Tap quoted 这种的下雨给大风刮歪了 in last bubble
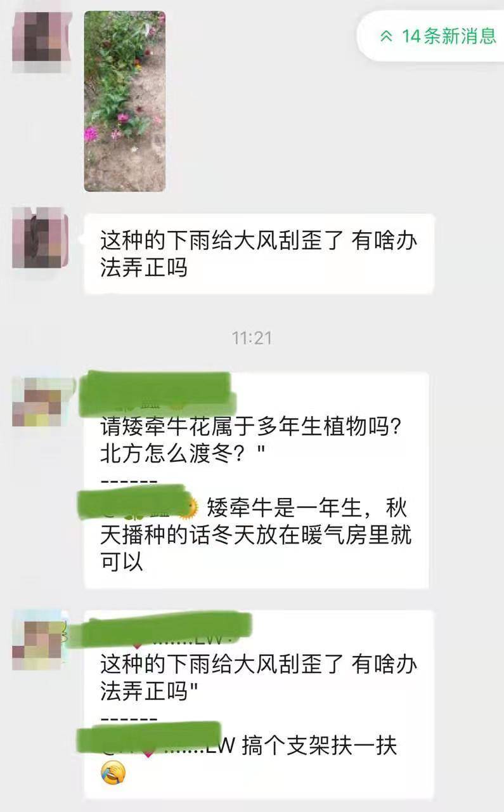Image resolution: width=504 pixels, height=812 pixels. (x=259, y=678)
